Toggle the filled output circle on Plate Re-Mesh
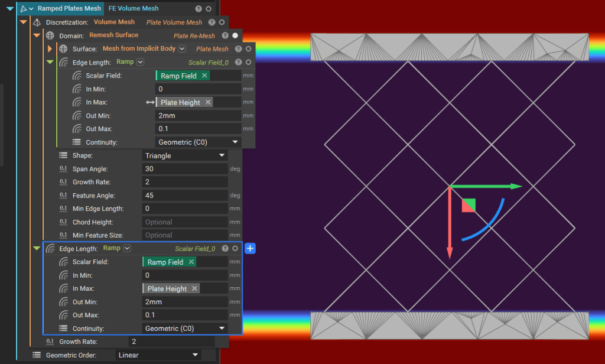 point(235,35)
